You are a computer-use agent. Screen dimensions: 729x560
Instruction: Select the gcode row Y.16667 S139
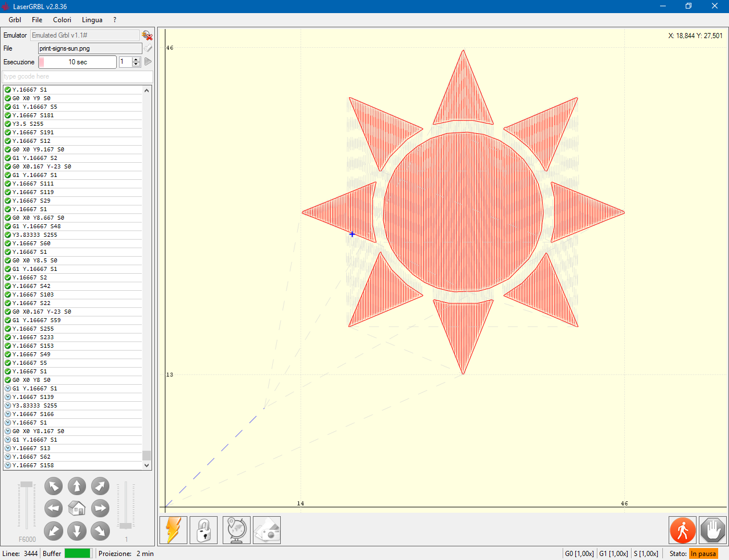(x=73, y=397)
